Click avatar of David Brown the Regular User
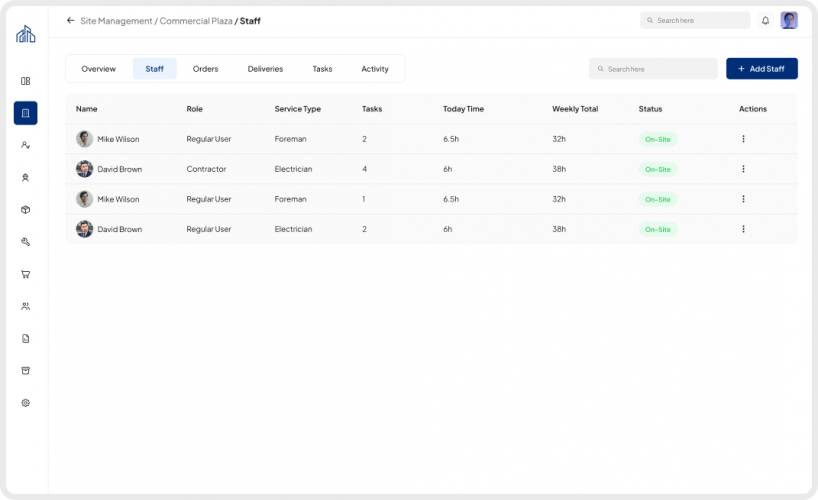The image size is (818, 500). click(85, 229)
